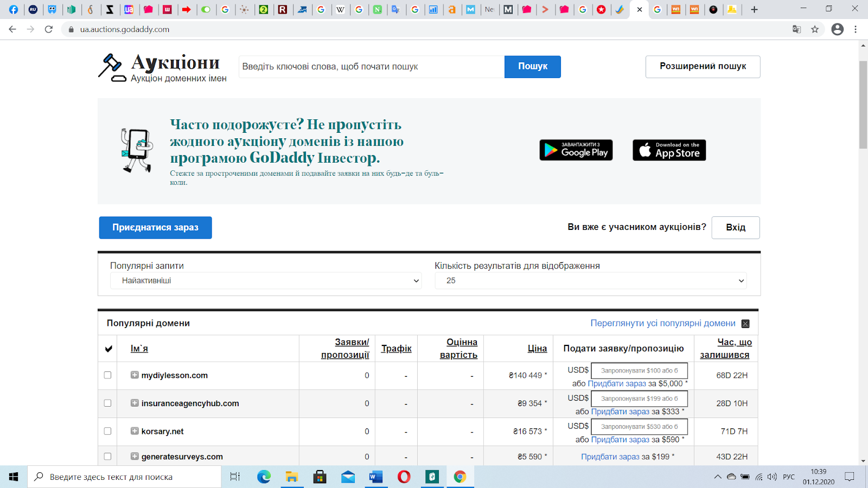Screen dimensions: 868x488
Task: Click the blue Пошук search button
Action: tap(533, 67)
